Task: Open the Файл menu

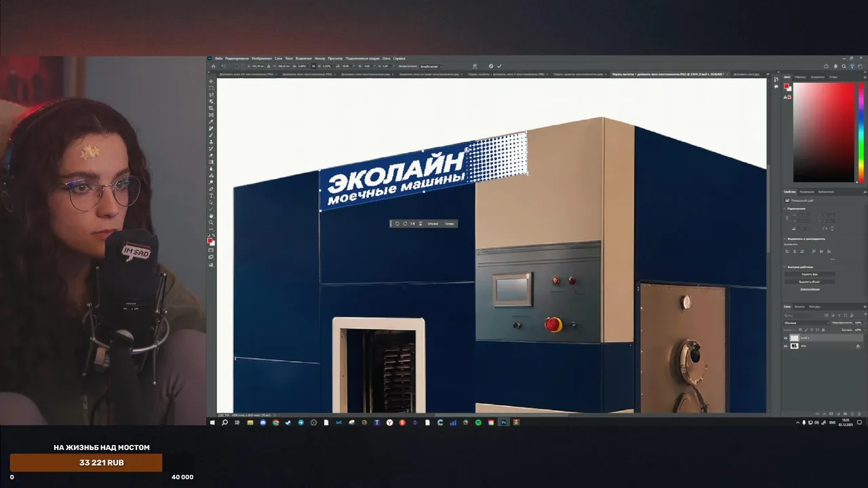Action: 218,58
